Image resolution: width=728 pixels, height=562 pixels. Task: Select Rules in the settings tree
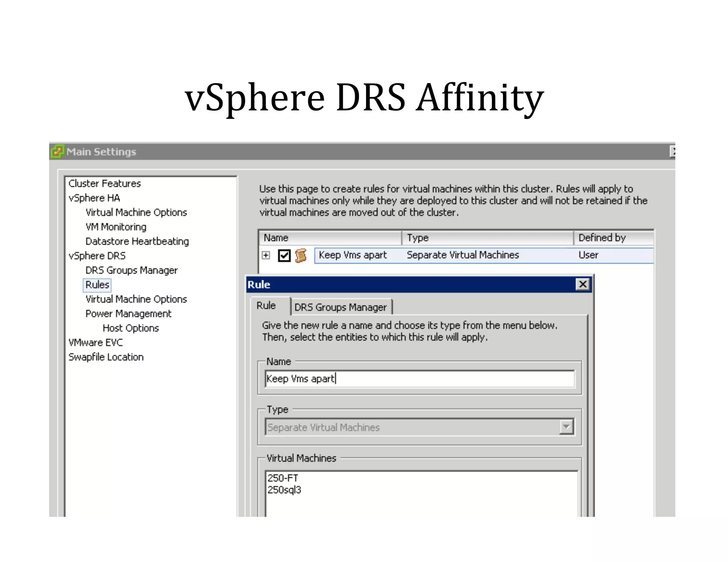click(x=97, y=285)
